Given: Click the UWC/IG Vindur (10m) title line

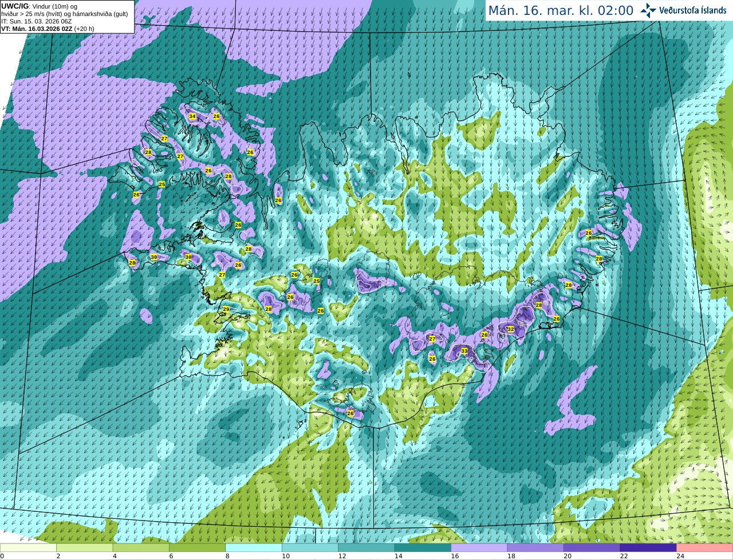Looking at the screenshot, I should (40, 6).
